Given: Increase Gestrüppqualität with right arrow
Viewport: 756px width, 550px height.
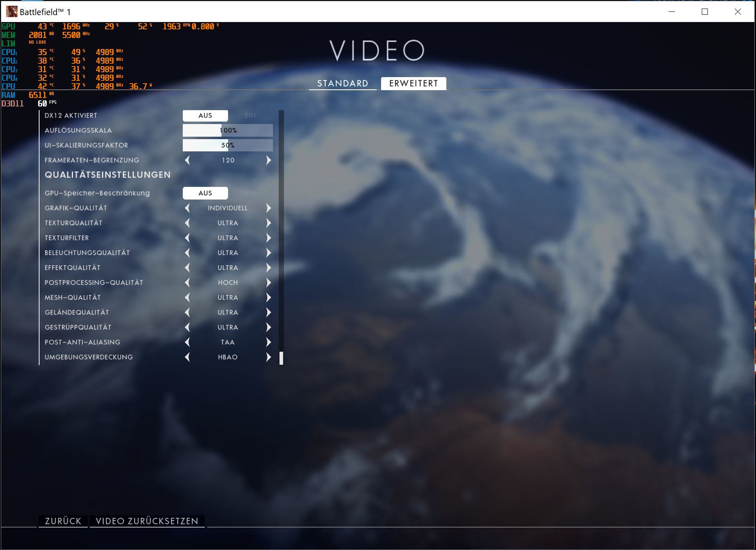Looking at the screenshot, I should [x=268, y=327].
